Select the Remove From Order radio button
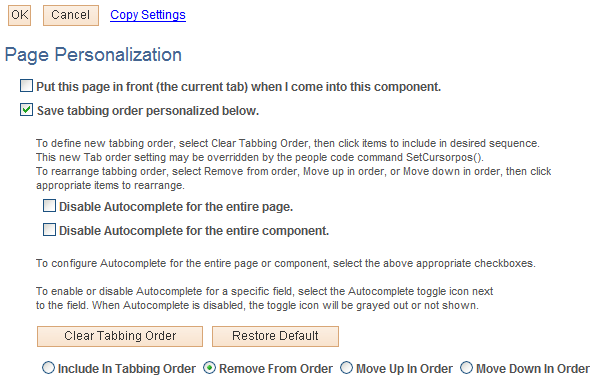 (x=209, y=368)
